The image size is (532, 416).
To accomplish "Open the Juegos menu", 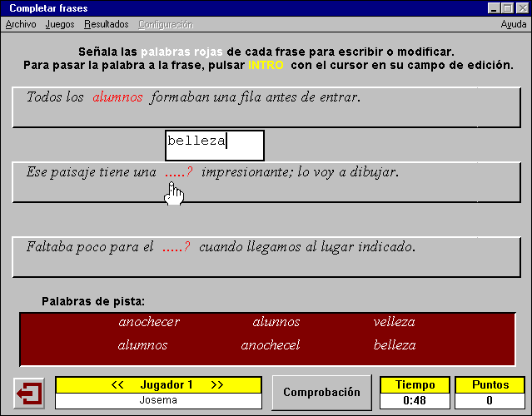I will (60, 25).
